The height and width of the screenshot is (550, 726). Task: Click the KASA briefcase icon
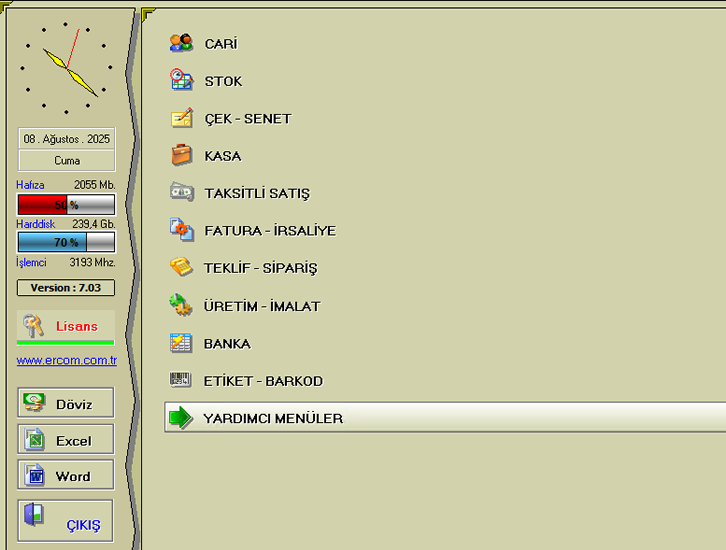[181, 156]
